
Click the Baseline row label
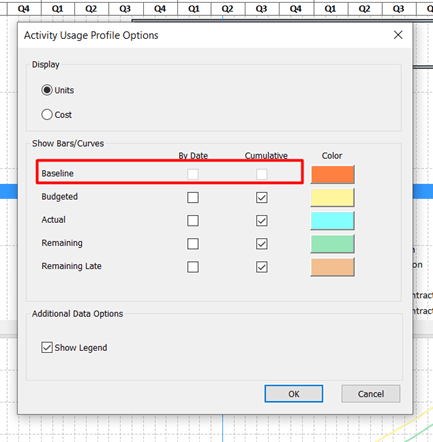coord(58,173)
